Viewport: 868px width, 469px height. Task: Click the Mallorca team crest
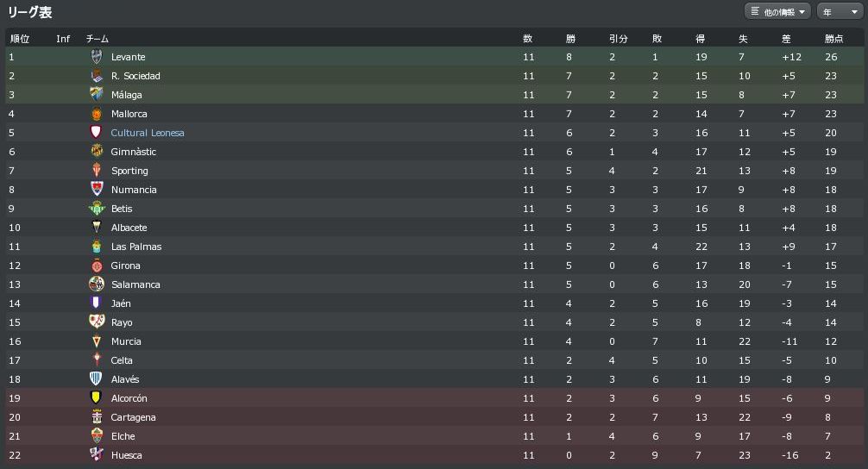point(97,114)
